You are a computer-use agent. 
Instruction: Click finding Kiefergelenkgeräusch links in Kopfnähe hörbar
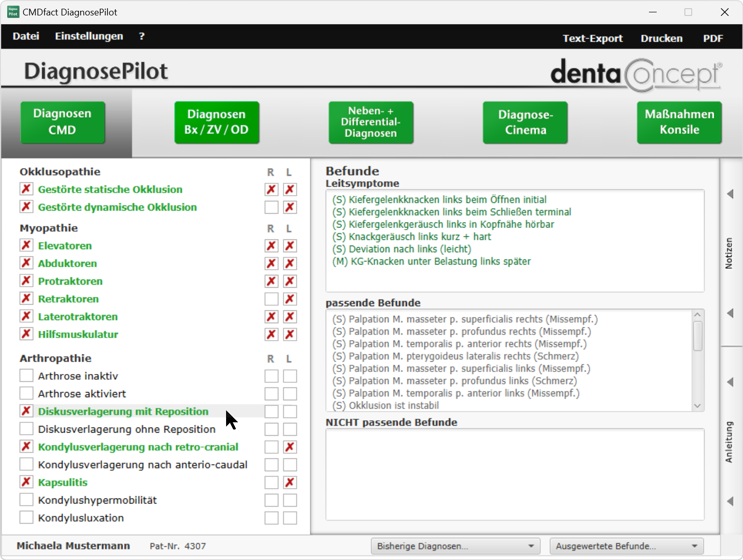443,224
